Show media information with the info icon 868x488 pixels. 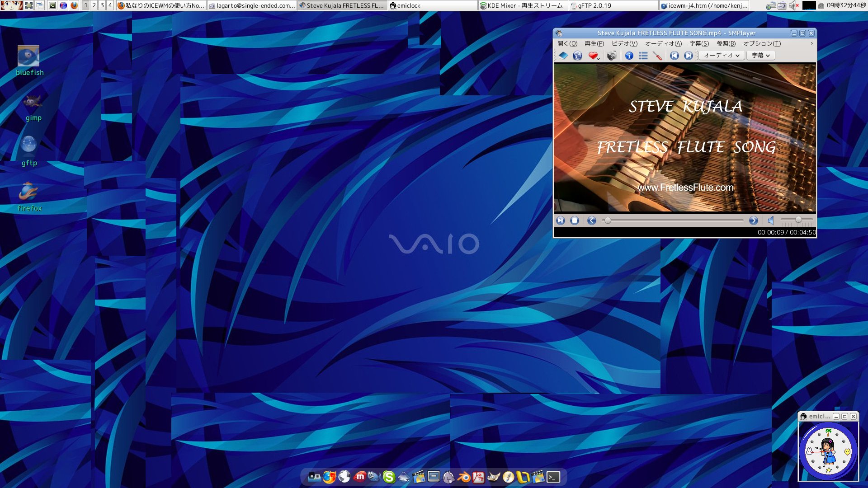pos(628,56)
